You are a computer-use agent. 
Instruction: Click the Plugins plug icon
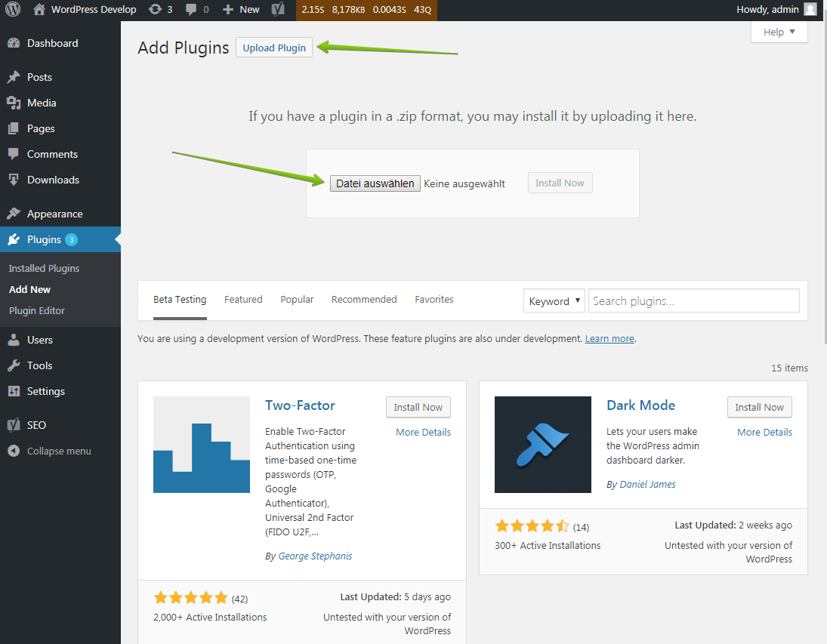click(x=14, y=239)
